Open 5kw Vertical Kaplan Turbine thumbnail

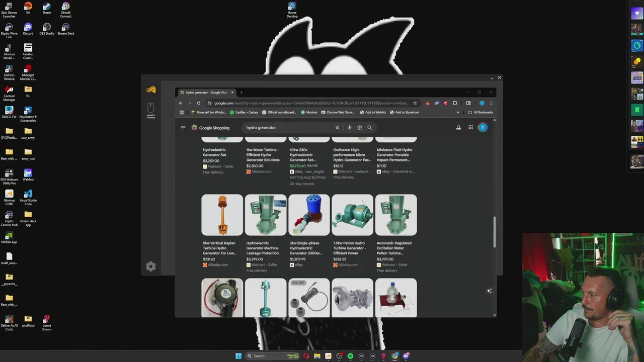click(222, 215)
